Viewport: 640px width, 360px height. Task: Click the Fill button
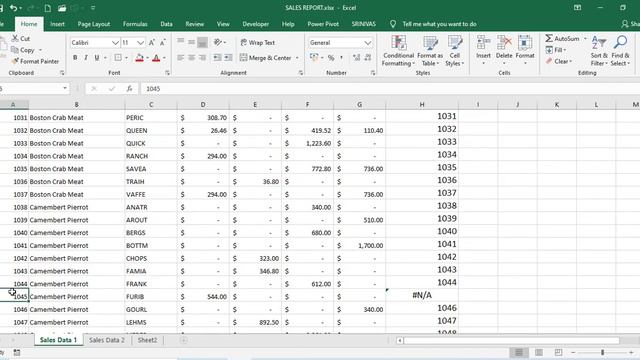pos(556,50)
